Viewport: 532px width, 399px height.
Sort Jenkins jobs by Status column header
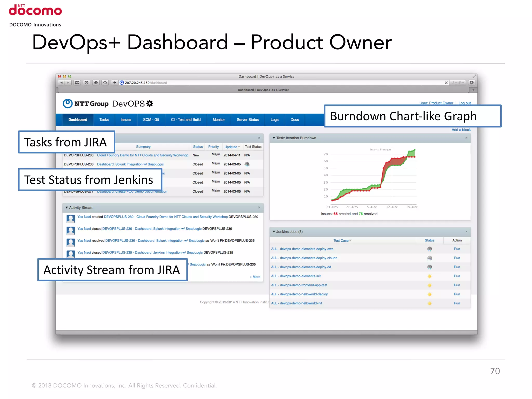tap(429, 241)
